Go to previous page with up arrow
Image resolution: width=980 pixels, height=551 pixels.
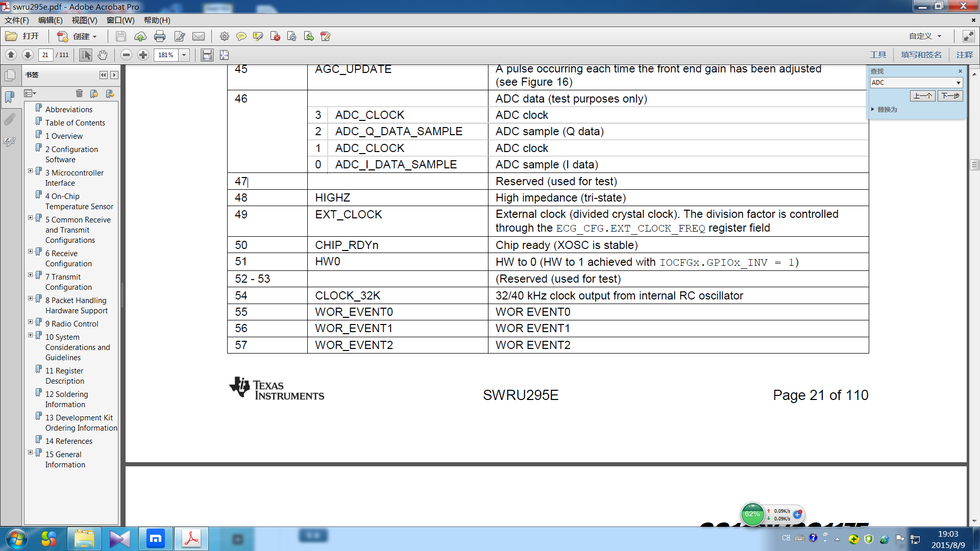(11, 55)
